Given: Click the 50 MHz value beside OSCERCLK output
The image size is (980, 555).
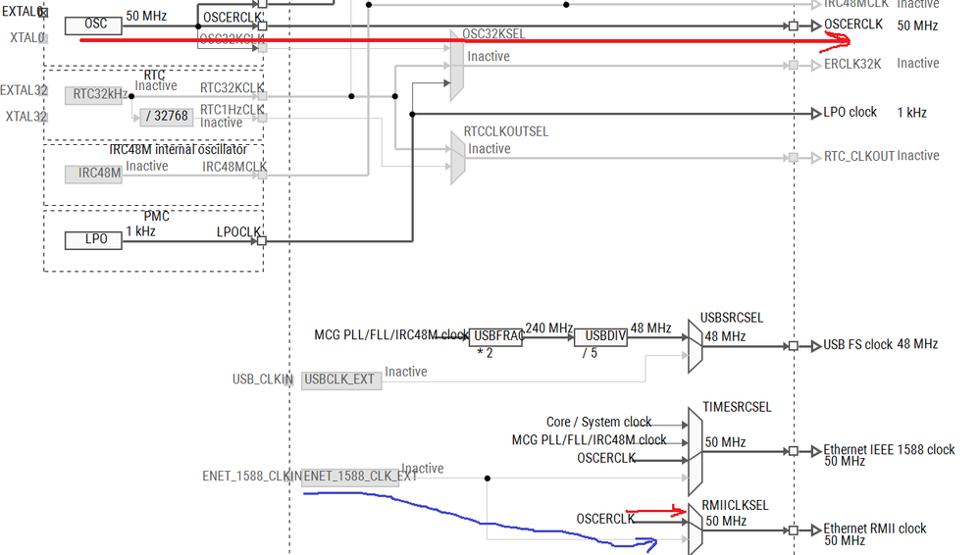Looking at the screenshot, I should pos(917,26).
